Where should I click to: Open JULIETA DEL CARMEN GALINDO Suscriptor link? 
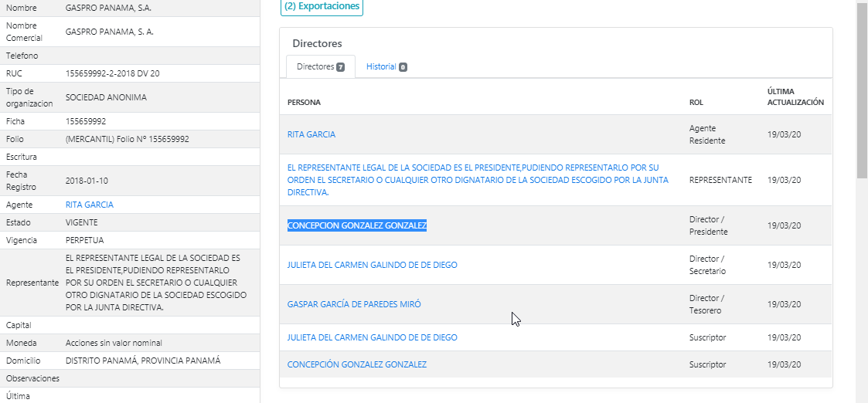click(372, 337)
